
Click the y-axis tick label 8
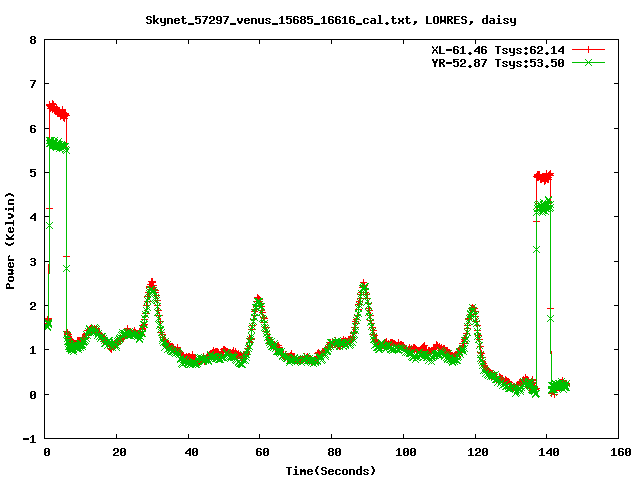33,40
